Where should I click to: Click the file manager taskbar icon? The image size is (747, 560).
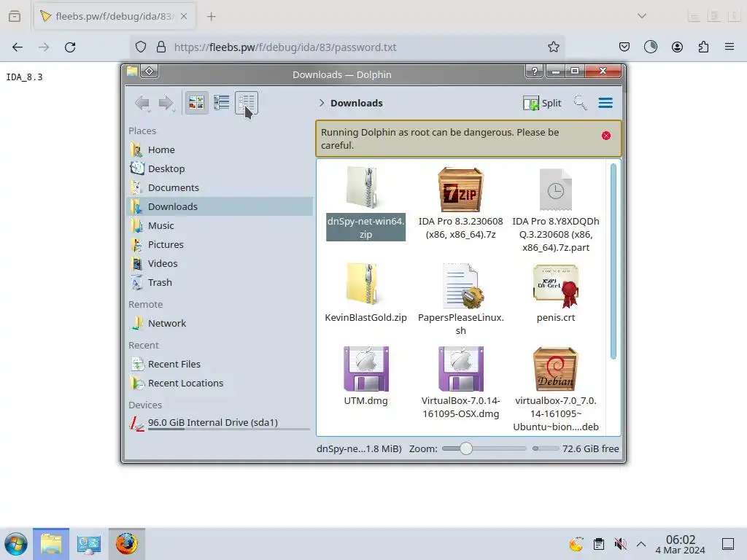(51, 544)
